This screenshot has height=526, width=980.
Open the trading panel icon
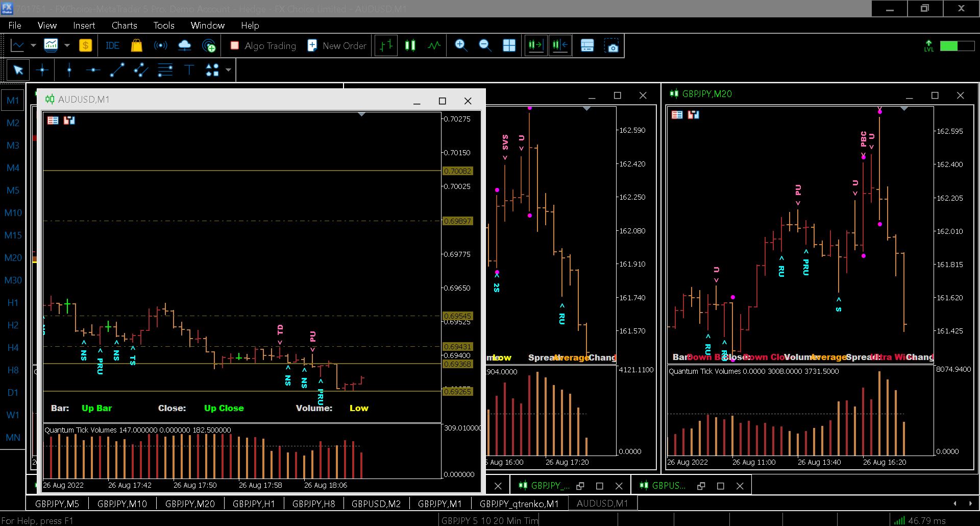[587, 45]
